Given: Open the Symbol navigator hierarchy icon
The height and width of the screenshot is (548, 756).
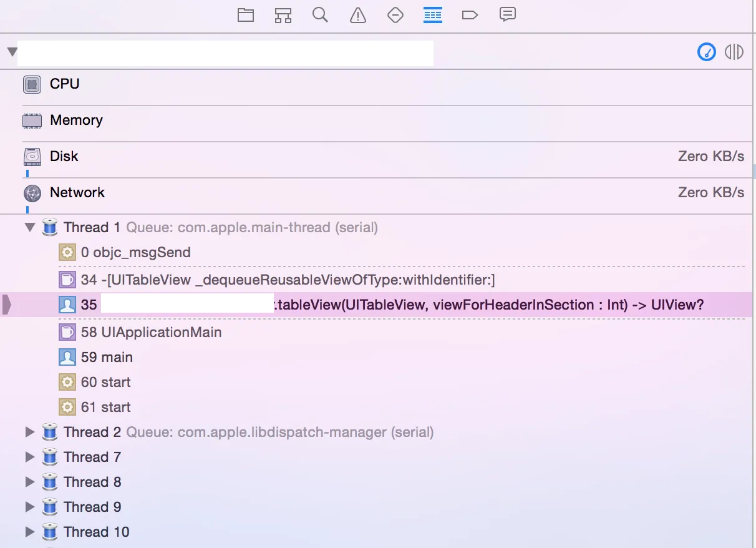Looking at the screenshot, I should pos(283,15).
